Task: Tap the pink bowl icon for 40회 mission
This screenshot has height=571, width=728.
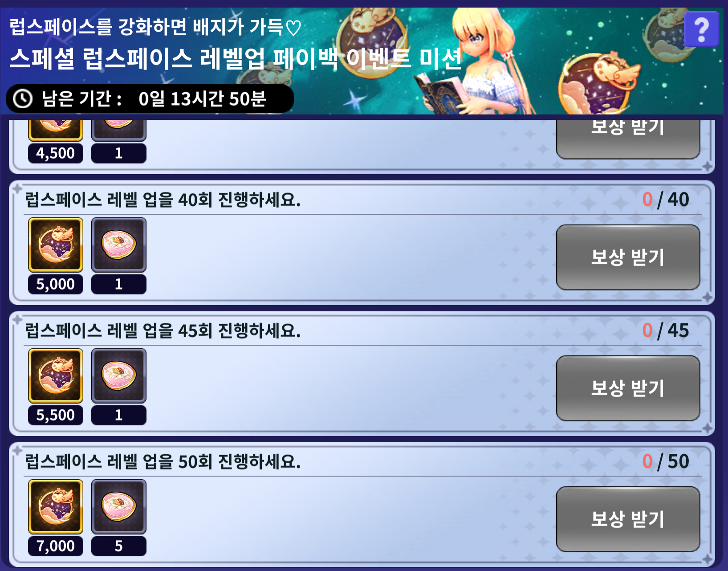Action: [x=119, y=245]
